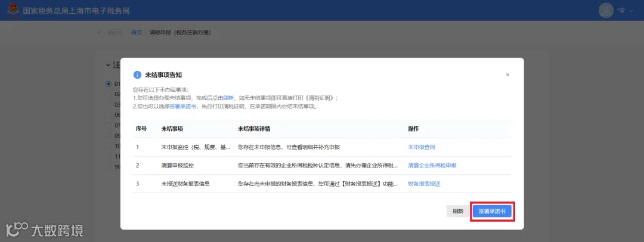Select the 06 radio option behind the dialog

click(109, 115)
